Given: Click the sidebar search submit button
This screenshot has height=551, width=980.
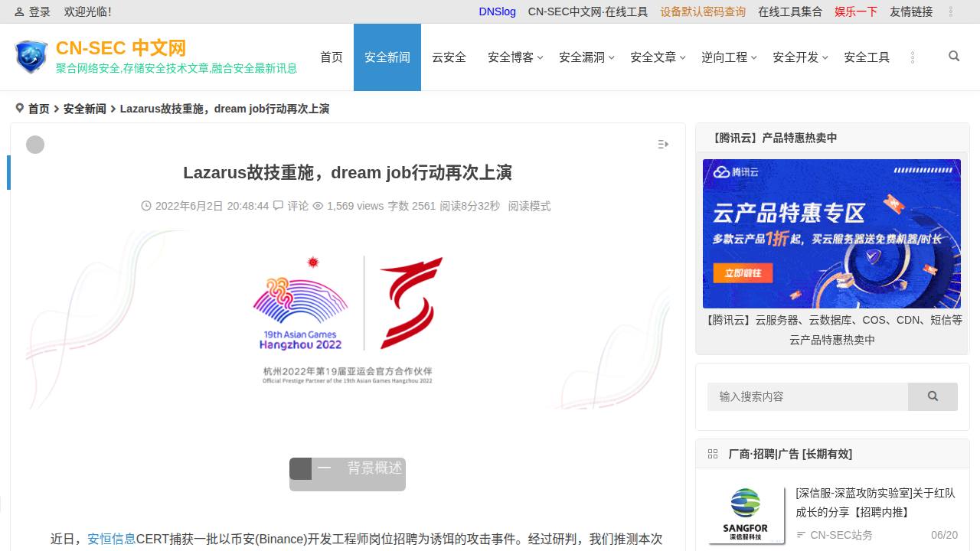Looking at the screenshot, I should (933, 396).
